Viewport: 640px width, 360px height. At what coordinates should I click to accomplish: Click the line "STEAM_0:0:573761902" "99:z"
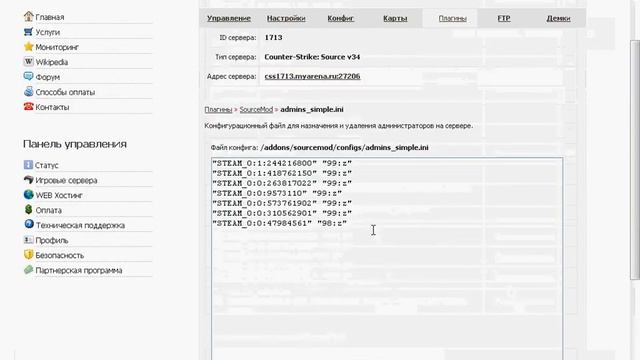point(282,203)
